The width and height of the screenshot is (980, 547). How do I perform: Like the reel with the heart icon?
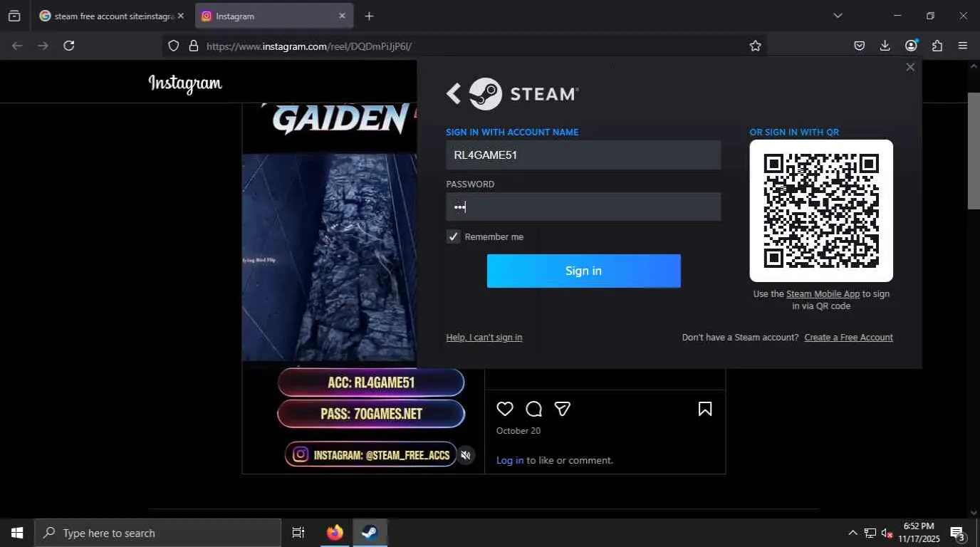[505, 409]
